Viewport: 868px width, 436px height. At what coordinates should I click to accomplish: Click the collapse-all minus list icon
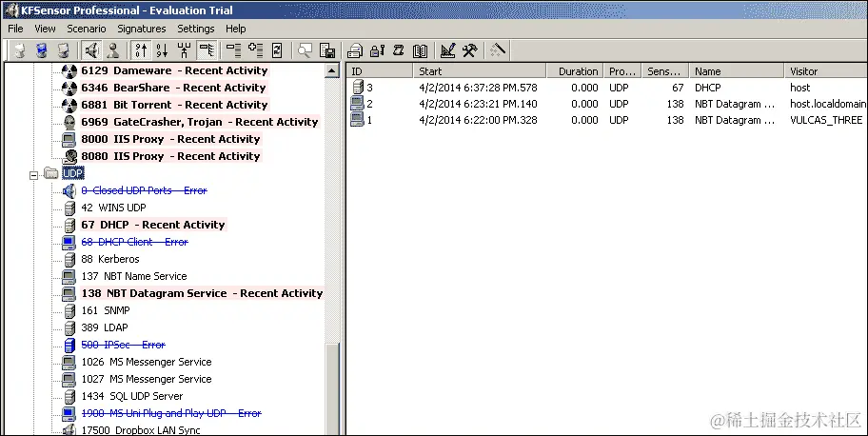tap(233, 50)
